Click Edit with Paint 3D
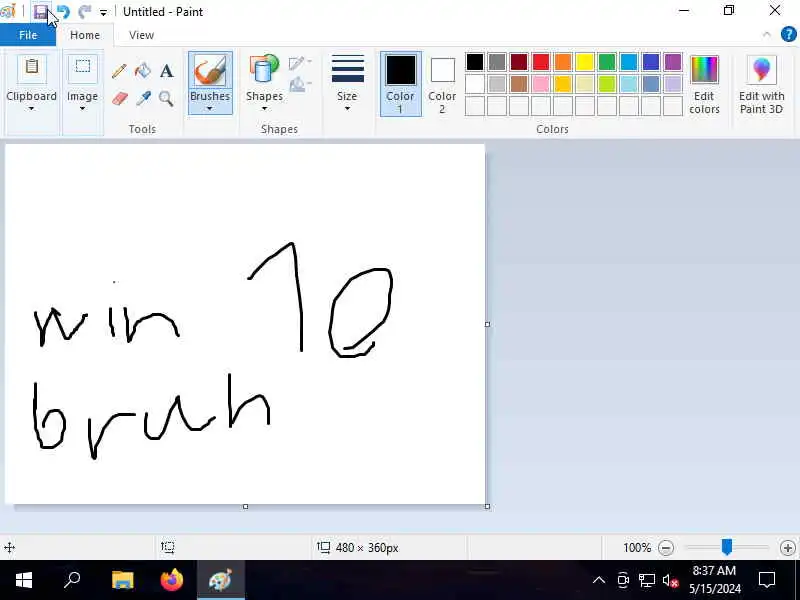This screenshot has width=800, height=600. pos(761,85)
